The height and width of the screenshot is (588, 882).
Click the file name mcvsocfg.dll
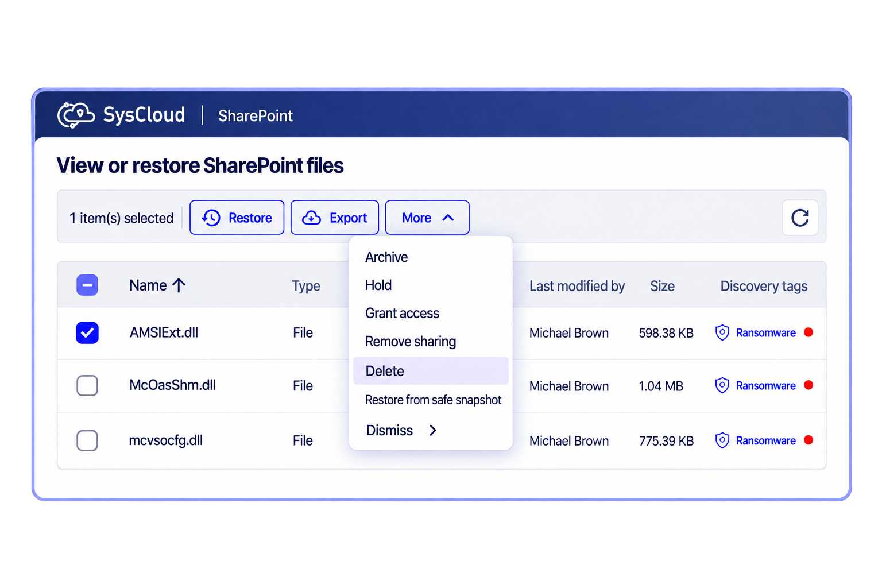(166, 440)
